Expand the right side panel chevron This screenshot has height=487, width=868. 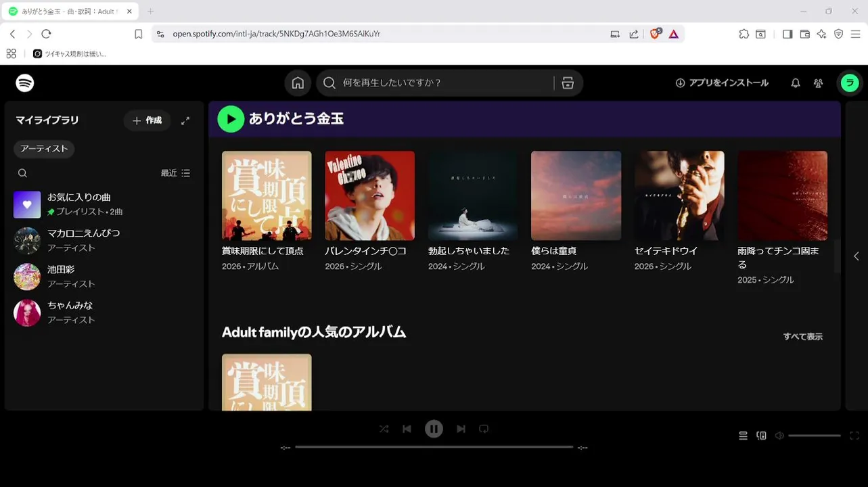coord(856,256)
